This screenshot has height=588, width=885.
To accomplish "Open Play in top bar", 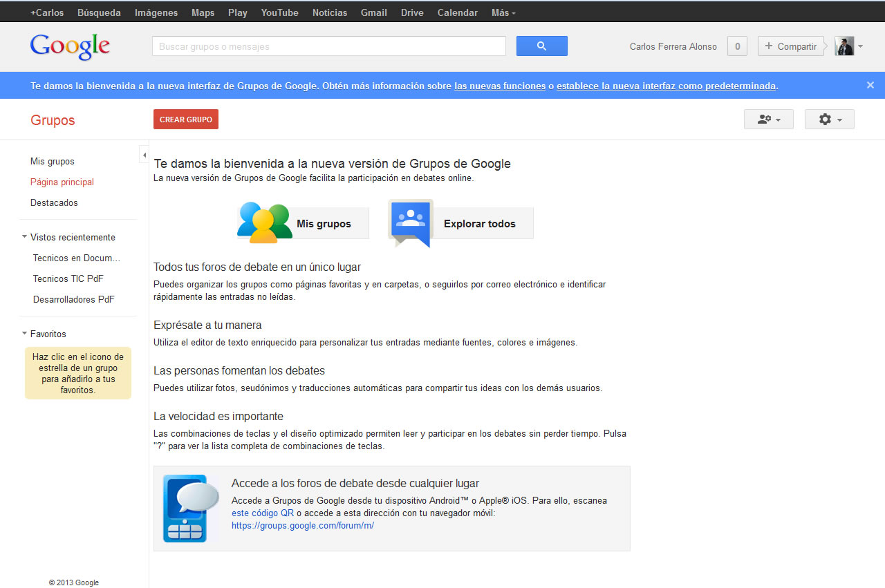I will (238, 12).
